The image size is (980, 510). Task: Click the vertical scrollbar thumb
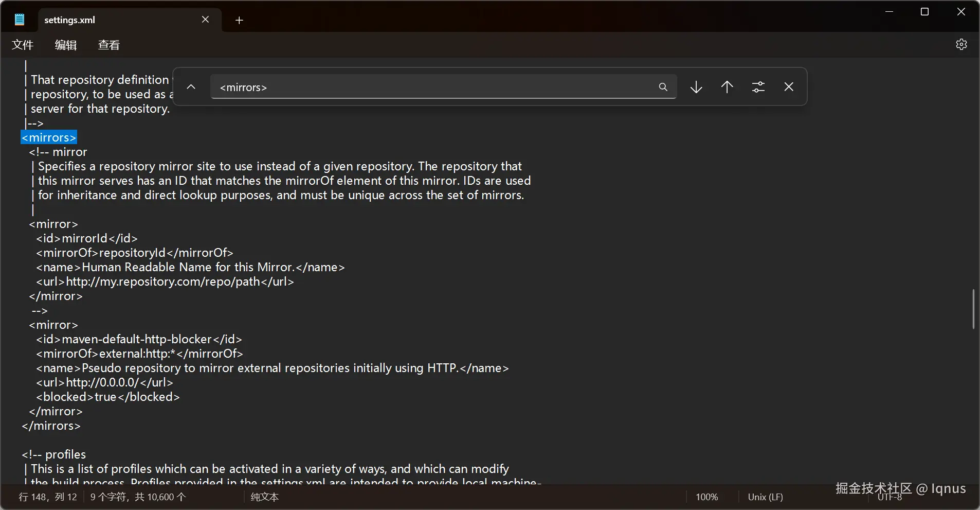tap(973, 309)
